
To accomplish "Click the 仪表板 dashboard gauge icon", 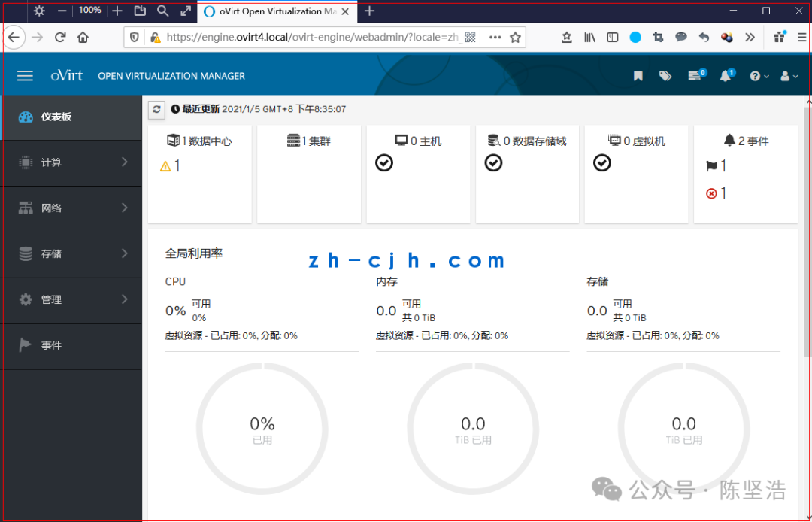I will pyautogui.click(x=26, y=117).
